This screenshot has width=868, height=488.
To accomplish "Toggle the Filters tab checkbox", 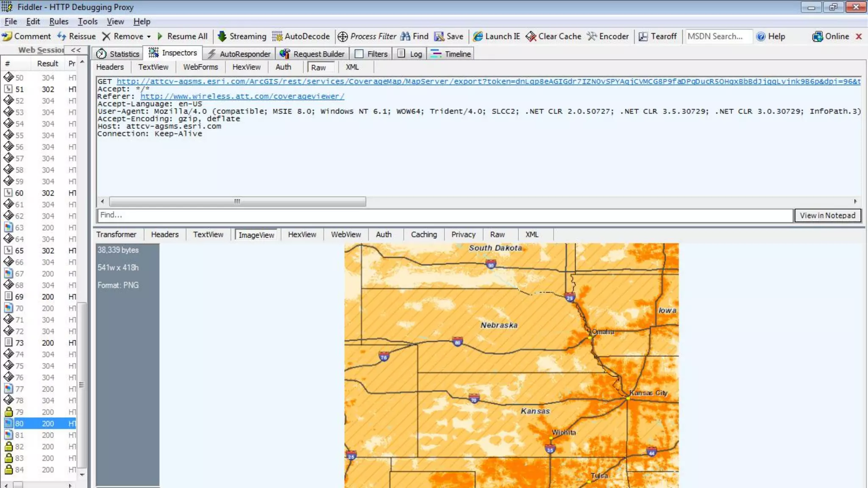I will 359,54.
